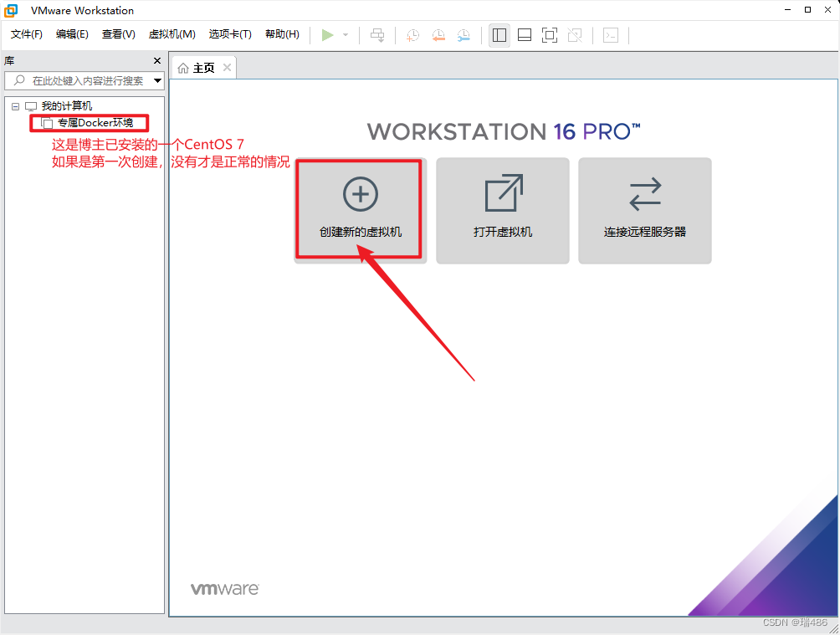Open the snapshot manager icon
840x635 pixels.
coord(464,35)
